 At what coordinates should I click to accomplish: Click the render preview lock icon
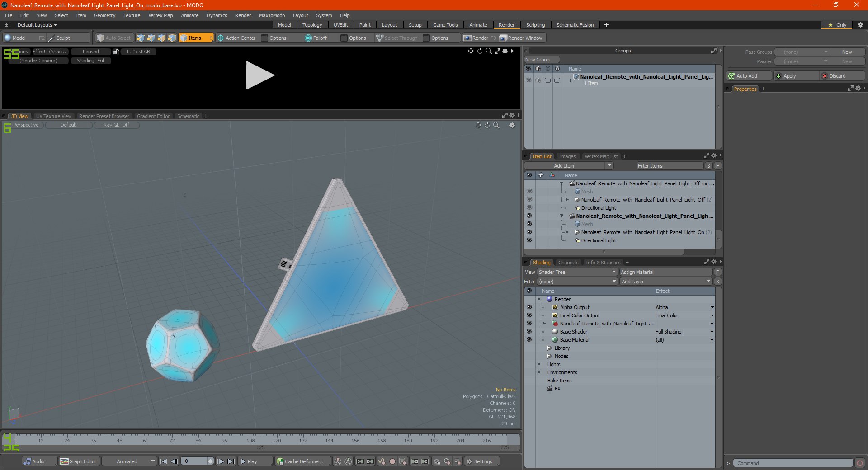[x=116, y=52]
